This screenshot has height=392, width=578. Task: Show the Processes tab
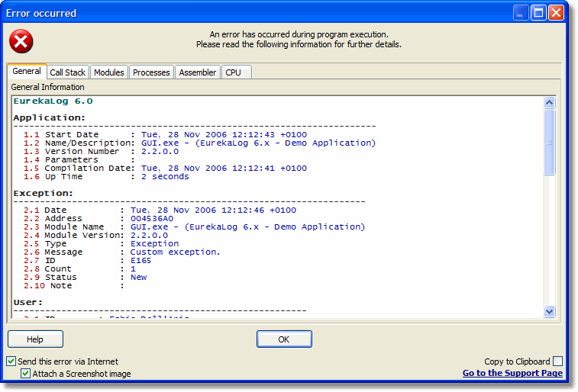(151, 72)
